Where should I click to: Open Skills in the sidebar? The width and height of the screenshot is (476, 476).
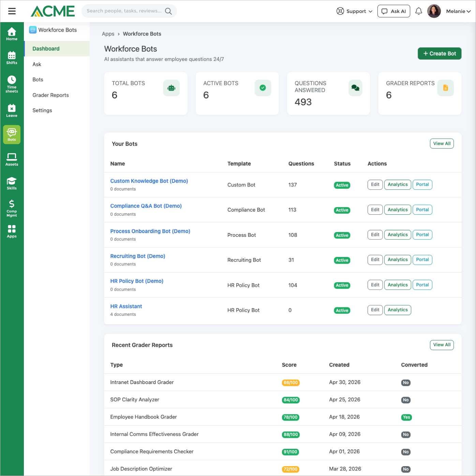(x=12, y=183)
